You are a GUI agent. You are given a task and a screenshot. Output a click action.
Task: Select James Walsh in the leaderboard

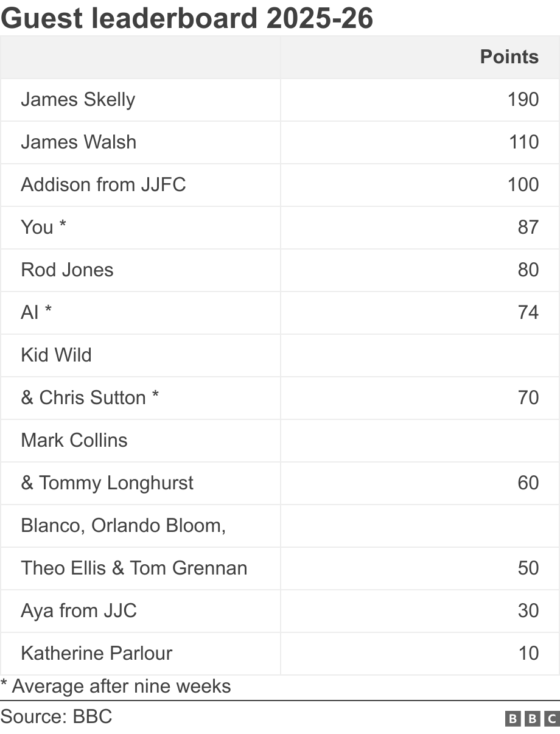tap(79, 142)
